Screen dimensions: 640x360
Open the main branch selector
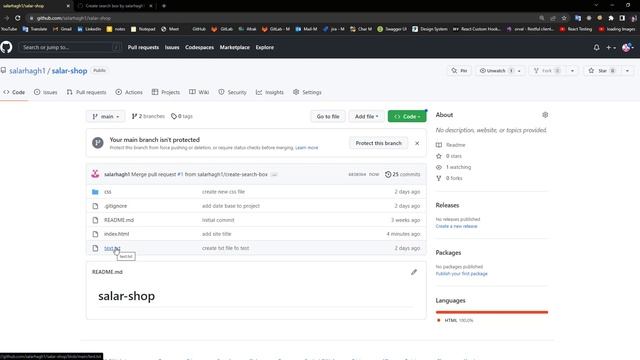coord(106,116)
